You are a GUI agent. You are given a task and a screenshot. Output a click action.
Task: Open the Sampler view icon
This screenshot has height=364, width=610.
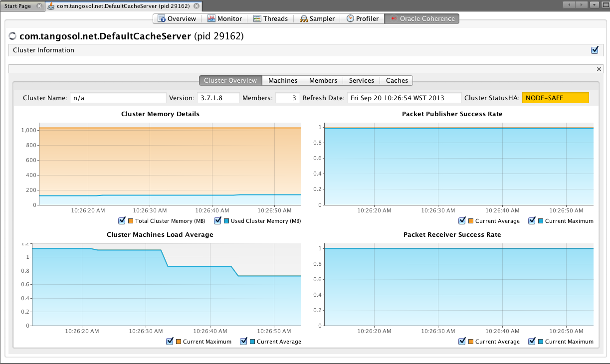click(x=303, y=18)
